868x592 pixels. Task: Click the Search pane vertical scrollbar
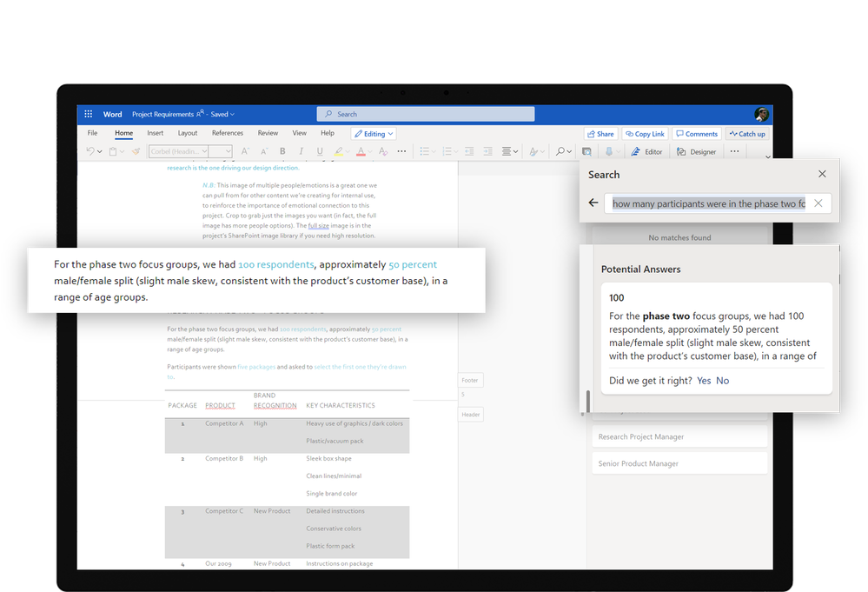[x=587, y=402]
